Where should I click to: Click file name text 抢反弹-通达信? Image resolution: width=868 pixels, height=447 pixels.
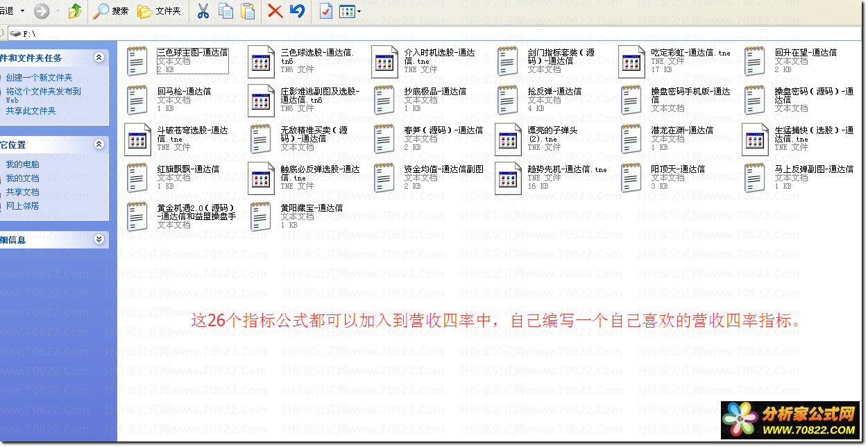click(554, 92)
